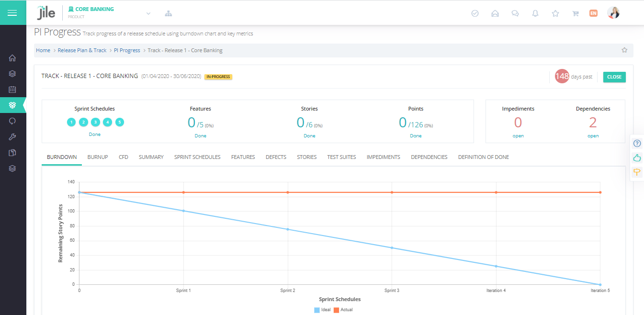644x315 pixels.
Task: Select Sprint Schedule circle 1
Action: 71,122
